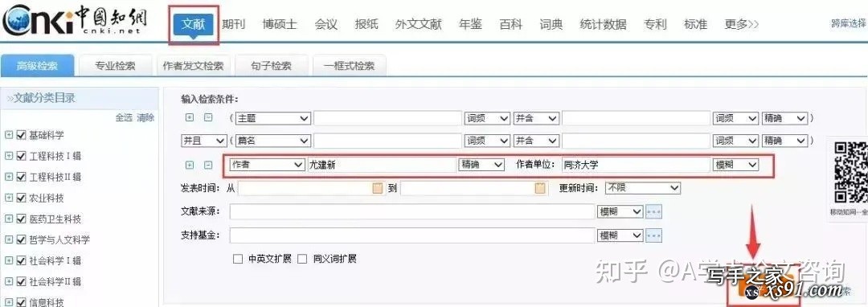The width and height of the screenshot is (868, 307).
Task: Open the 文献来源 模糊 dropdown
Action: pos(620,212)
